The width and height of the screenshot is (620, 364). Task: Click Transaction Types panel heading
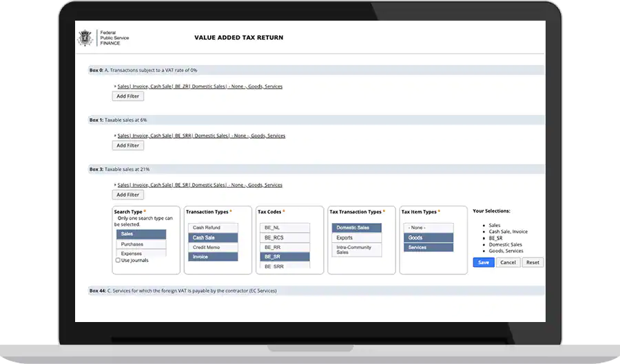(x=207, y=212)
